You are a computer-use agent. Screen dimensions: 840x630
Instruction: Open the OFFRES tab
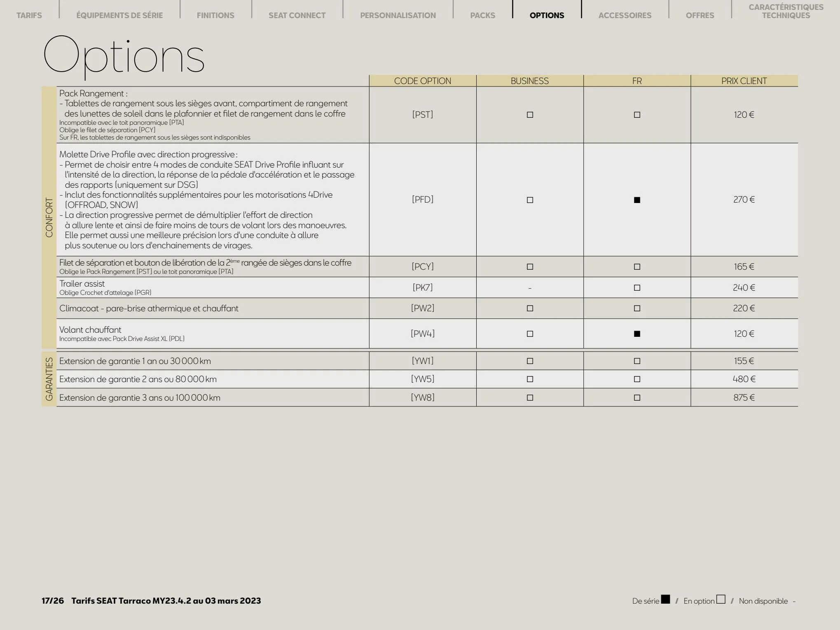pyautogui.click(x=700, y=15)
